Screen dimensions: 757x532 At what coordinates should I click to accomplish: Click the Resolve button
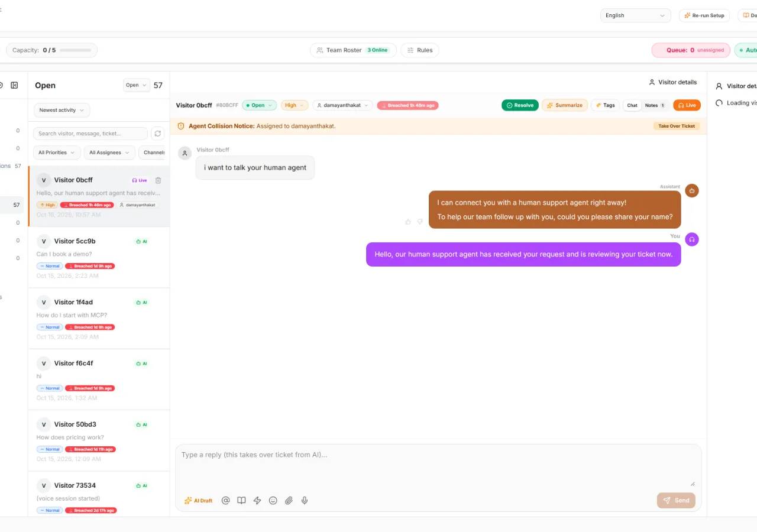point(520,105)
